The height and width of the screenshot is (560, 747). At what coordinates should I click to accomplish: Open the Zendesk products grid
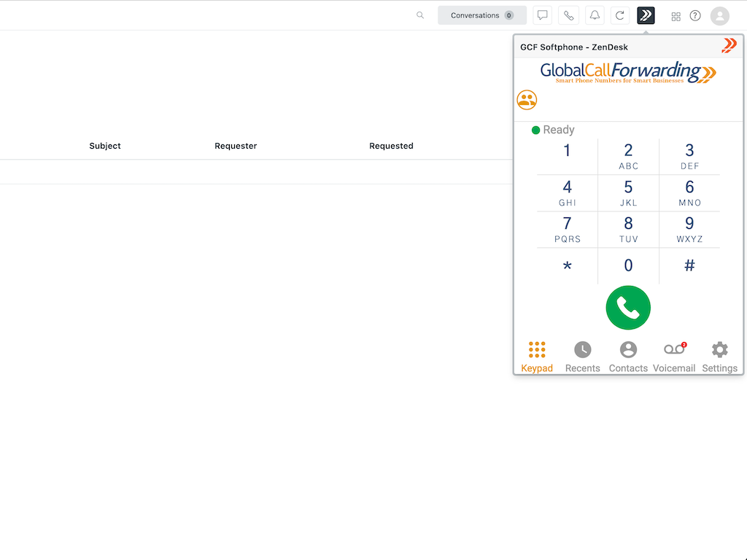click(x=676, y=15)
